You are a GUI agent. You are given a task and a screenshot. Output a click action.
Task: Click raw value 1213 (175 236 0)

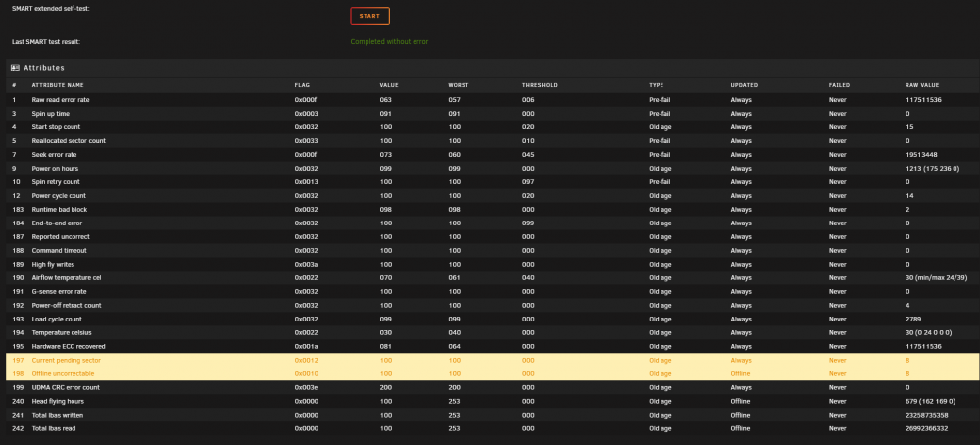(x=932, y=169)
